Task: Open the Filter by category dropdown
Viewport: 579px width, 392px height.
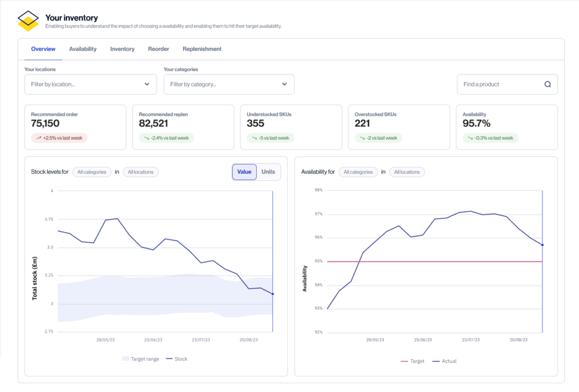Action: [x=229, y=84]
